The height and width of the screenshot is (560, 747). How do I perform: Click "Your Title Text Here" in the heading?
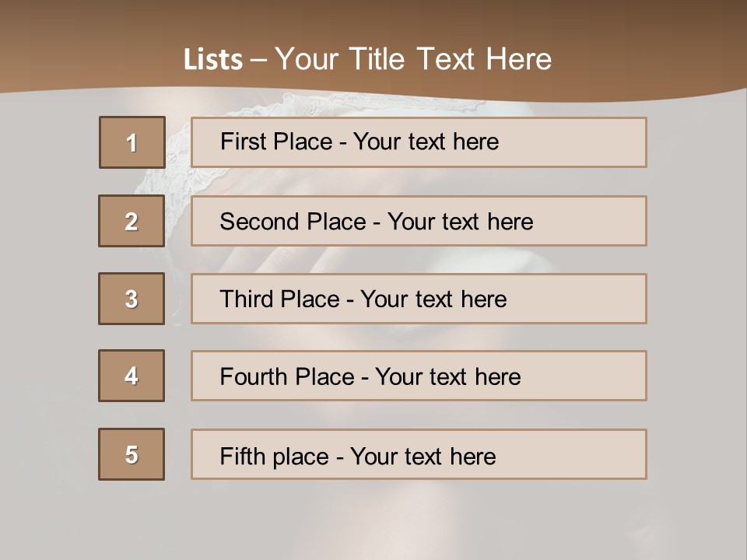tap(413, 59)
